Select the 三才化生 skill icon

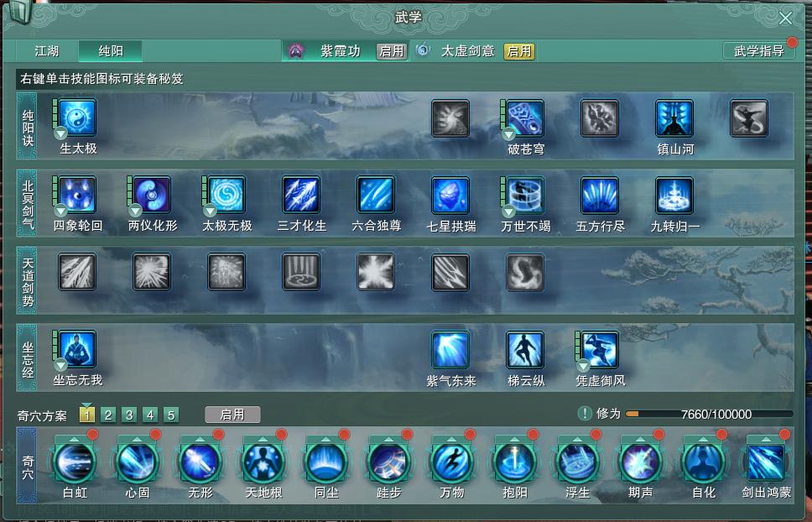click(x=301, y=196)
